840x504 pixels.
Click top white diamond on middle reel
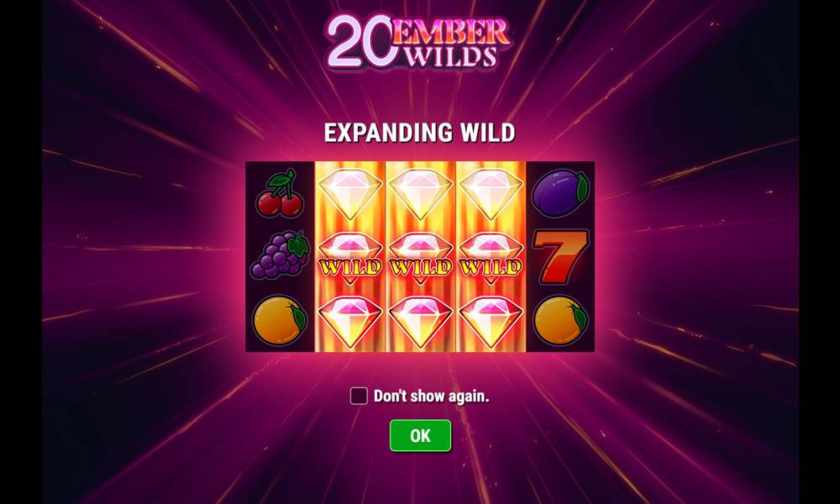coord(421,194)
